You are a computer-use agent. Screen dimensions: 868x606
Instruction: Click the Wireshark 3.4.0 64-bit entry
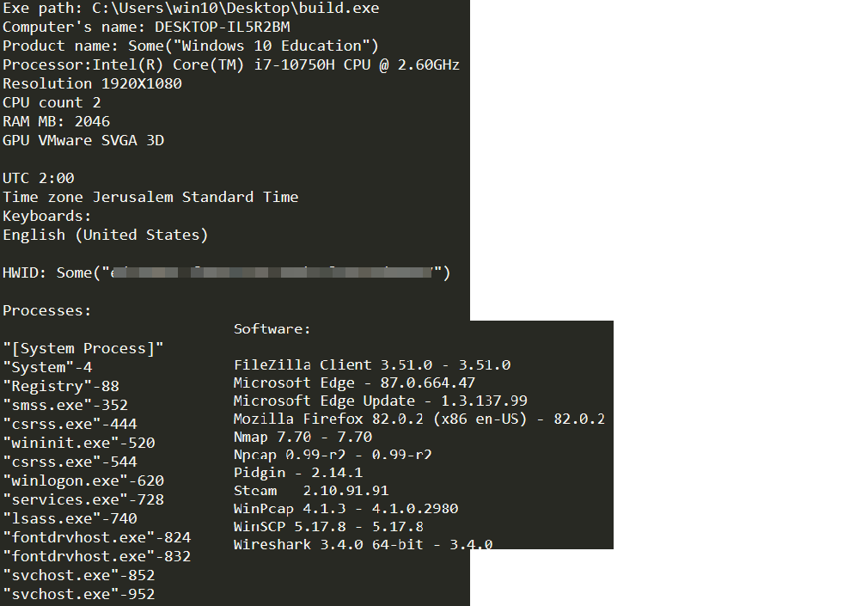tap(364, 545)
